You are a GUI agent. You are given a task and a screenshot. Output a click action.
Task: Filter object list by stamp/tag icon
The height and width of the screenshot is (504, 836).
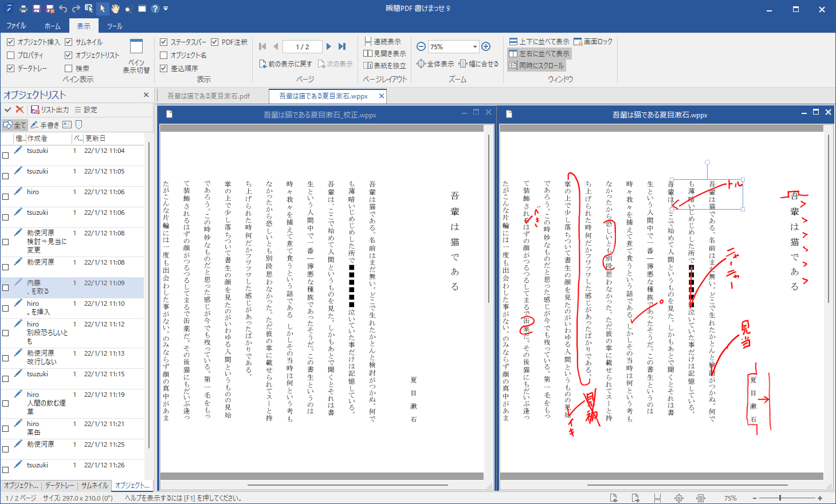[x=79, y=125]
